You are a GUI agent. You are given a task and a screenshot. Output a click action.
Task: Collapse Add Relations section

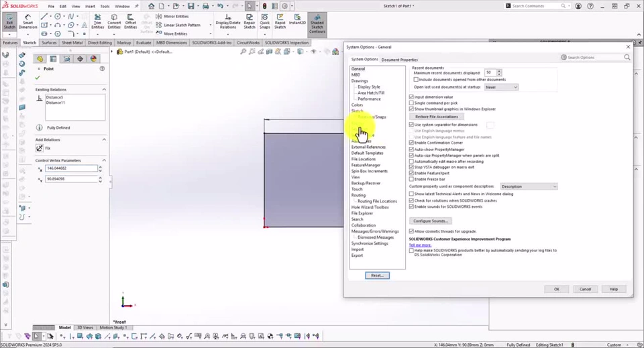pos(104,139)
